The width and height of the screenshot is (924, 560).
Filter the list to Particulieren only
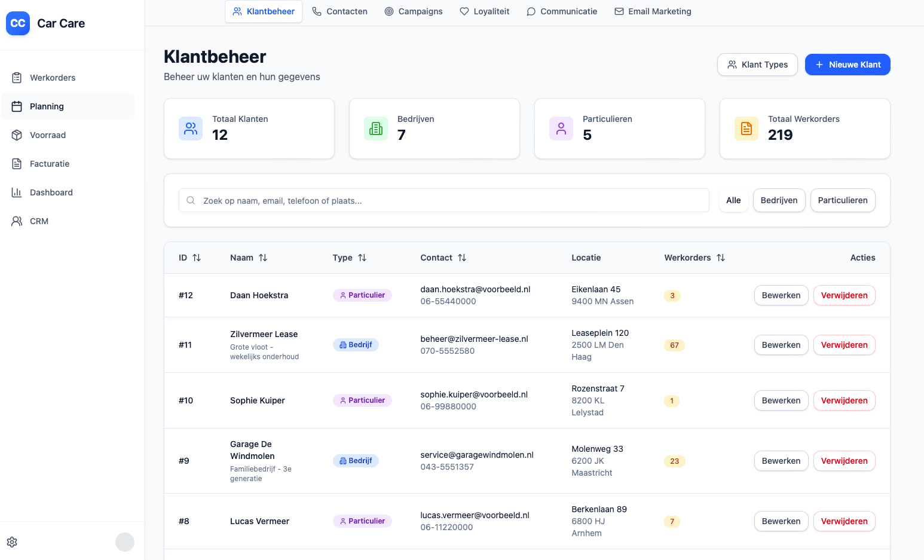842,200
